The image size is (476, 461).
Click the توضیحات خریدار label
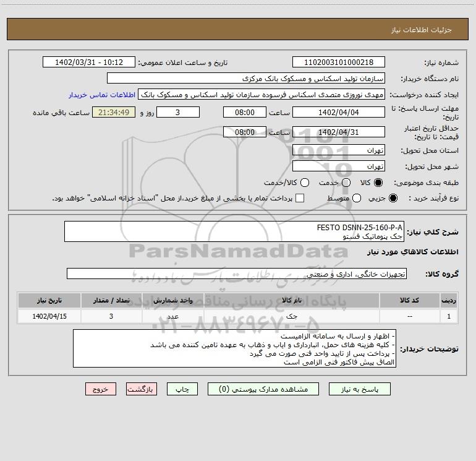click(x=429, y=349)
